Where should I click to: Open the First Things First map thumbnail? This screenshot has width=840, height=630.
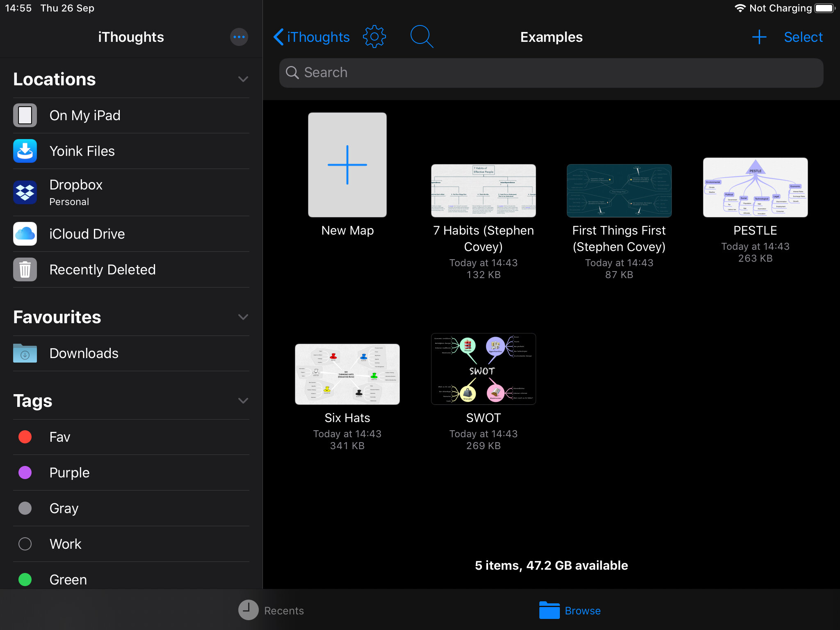[619, 191]
